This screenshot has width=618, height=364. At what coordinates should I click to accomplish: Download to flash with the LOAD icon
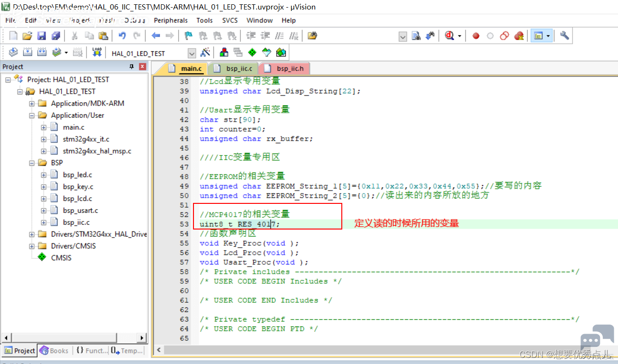(x=97, y=52)
